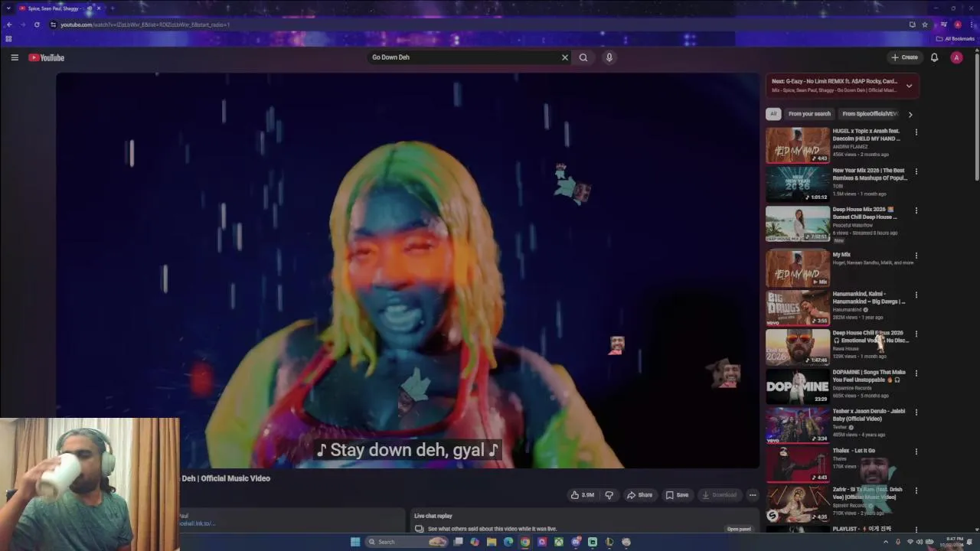Open Zafrir Si Ta Ram thumbnail
Viewport: 980px width, 551px height.
tap(798, 504)
